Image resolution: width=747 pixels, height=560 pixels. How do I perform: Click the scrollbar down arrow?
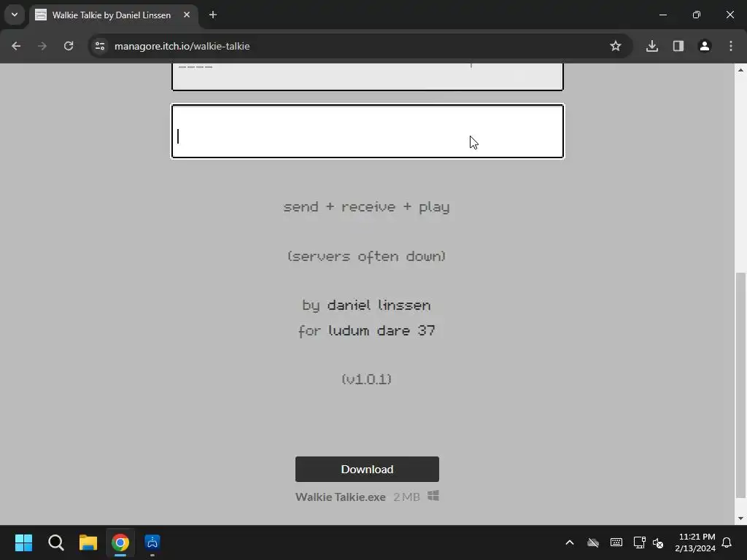pos(740,518)
